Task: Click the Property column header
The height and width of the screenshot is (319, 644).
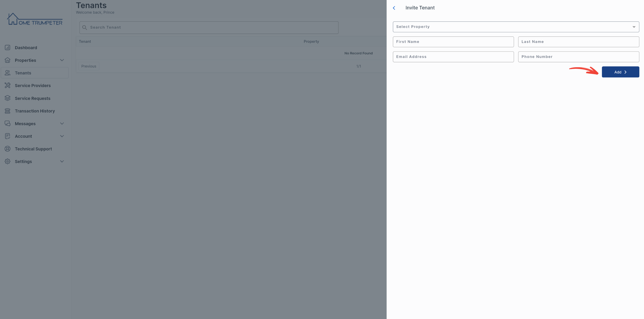Action: (x=311, y=41)
